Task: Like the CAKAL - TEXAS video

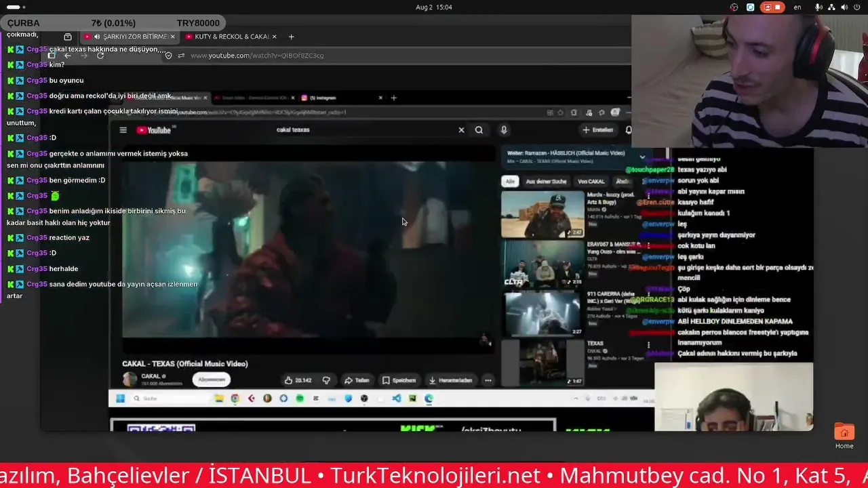Action: (x=298, y=380)
